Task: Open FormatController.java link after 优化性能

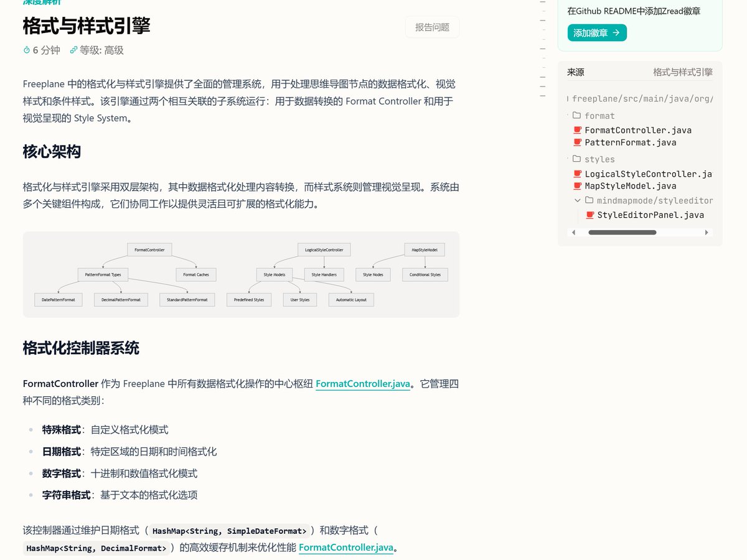Action: tap(346, 548)
